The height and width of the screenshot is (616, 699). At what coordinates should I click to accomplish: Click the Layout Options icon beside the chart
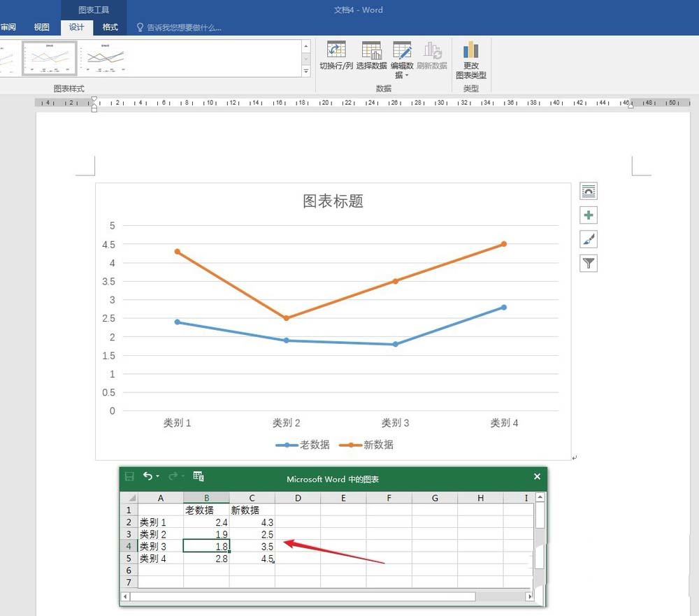(588, 191)
